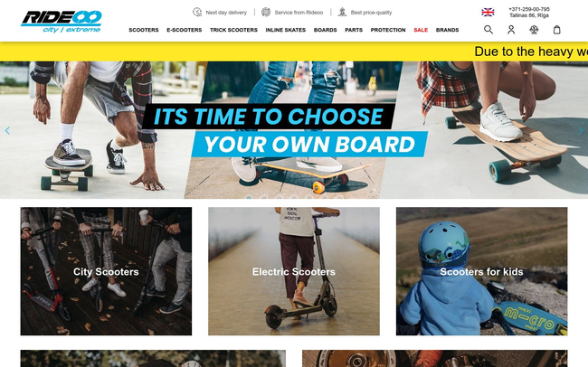Screen dimensions: 588x367
Task: Click the phone number +371-259-00-795
Action: tap(529, 9)
